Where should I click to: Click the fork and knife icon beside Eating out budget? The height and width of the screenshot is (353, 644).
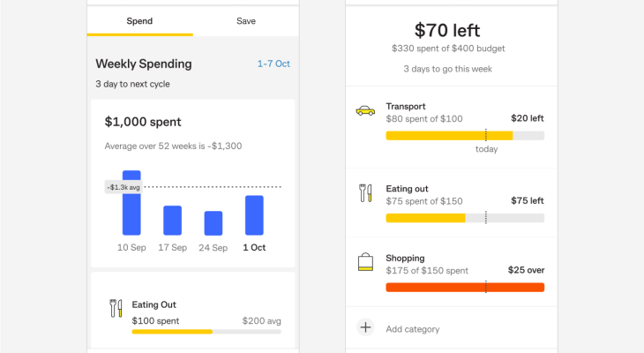click(x=365, y=193)
